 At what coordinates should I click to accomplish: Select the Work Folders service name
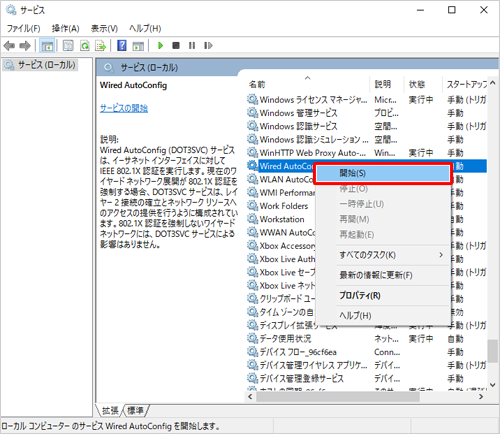pyautogui.click(x=284, y=206)
